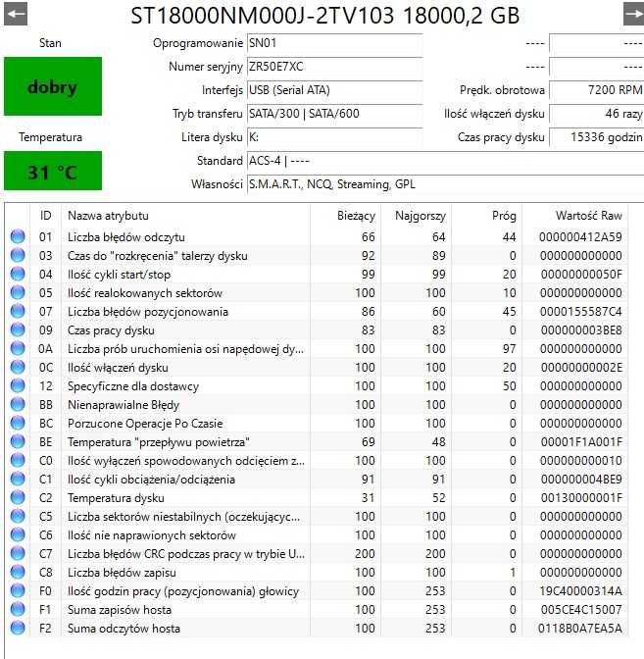Screen dimensions: 644x659
Task: Select row 'Temperatura dysku'
Action: tap(317, 497)
